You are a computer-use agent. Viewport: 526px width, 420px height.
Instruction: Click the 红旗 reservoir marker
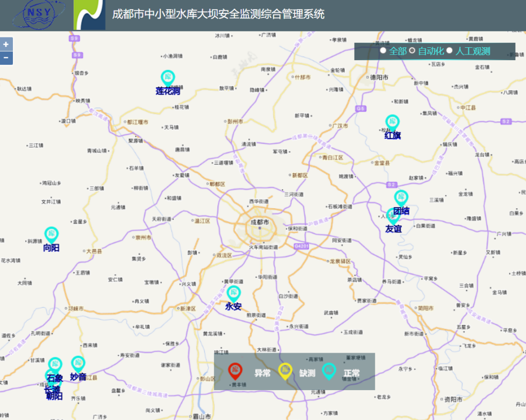(x=393, y=122)
